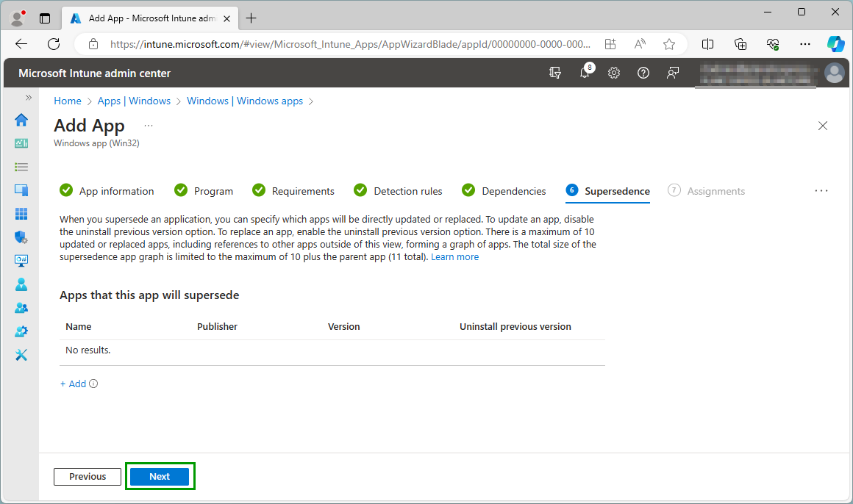Open the Learn more link
853x504 pixels.
[x=454, y=257]
